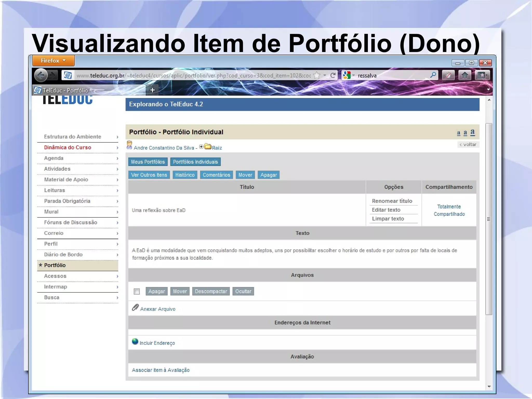
Task: Open Diário de Bordo menu item
Action: (x=63, y=255)
